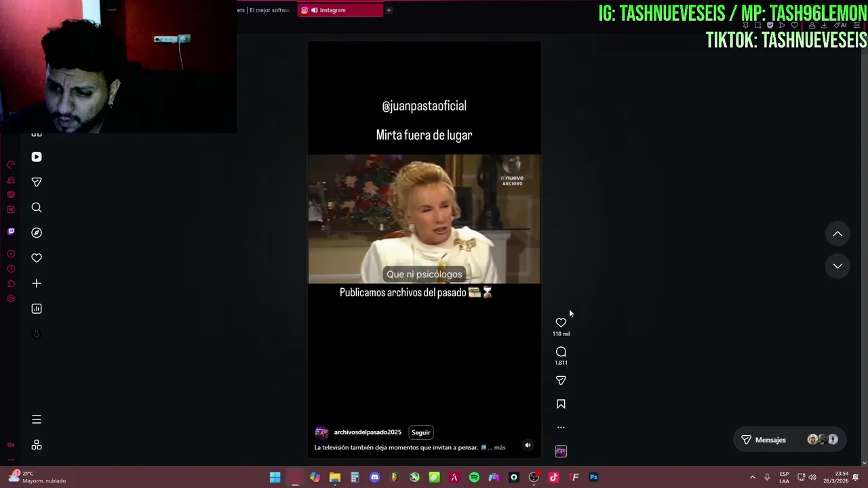Open Extensions cube in Opera sidebar
Viewport: 868px width, 488px height.
(11, 283)
